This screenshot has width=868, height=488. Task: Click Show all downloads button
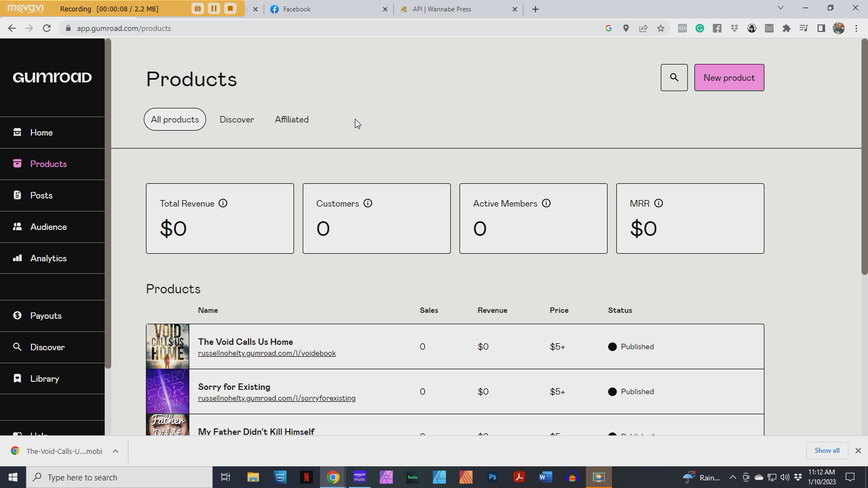[826, 451]
